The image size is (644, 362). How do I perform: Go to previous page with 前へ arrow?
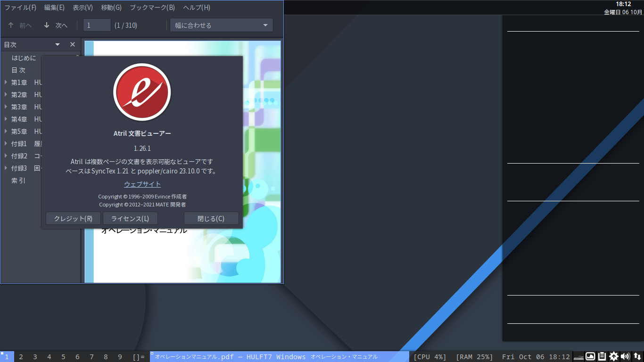click(x=20, y=25)
